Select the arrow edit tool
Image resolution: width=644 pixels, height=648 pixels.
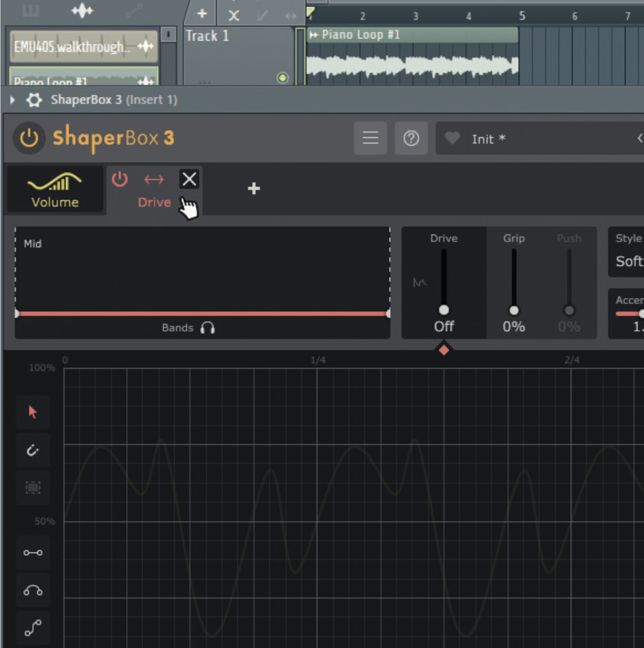pyautogui.click(x=33, y=412)
